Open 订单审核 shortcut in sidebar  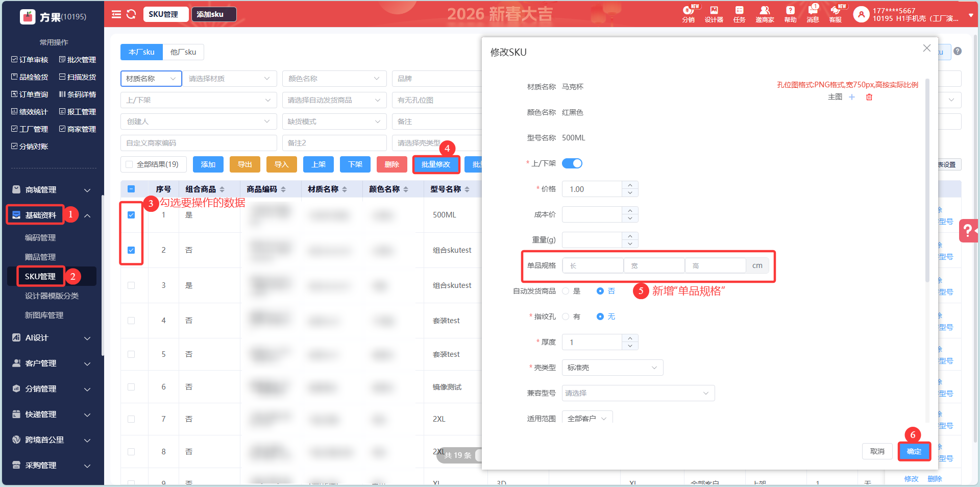pyautogui.click(x=30, y=60)
